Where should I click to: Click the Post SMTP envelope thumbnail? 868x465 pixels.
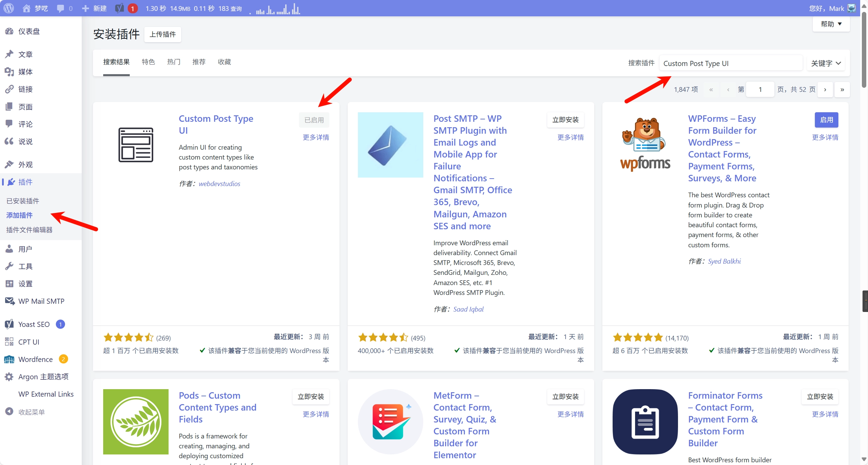click(391, 145)
